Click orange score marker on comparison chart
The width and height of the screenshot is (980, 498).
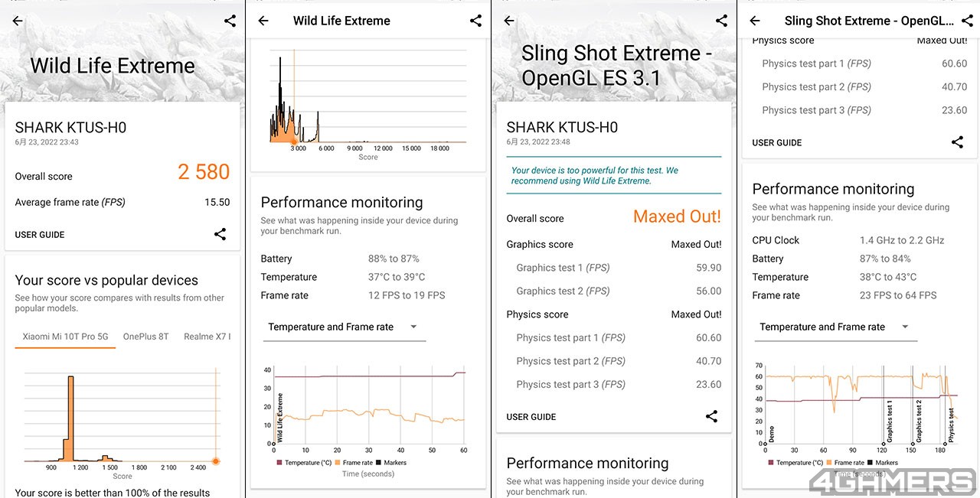click(x=216, y=461)
